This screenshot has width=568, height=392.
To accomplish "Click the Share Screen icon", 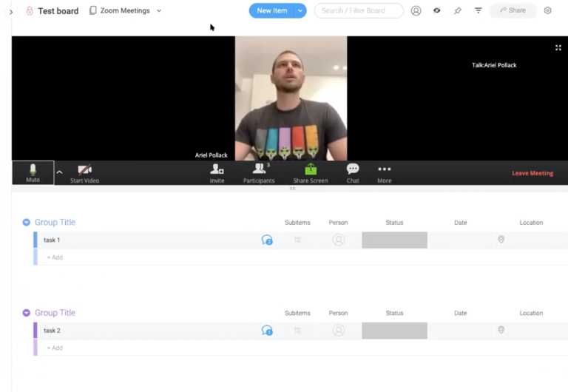I will 311,170.
